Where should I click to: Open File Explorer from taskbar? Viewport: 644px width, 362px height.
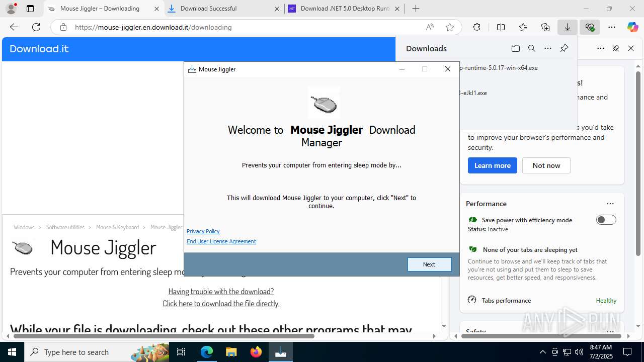(x=231, y=352)
